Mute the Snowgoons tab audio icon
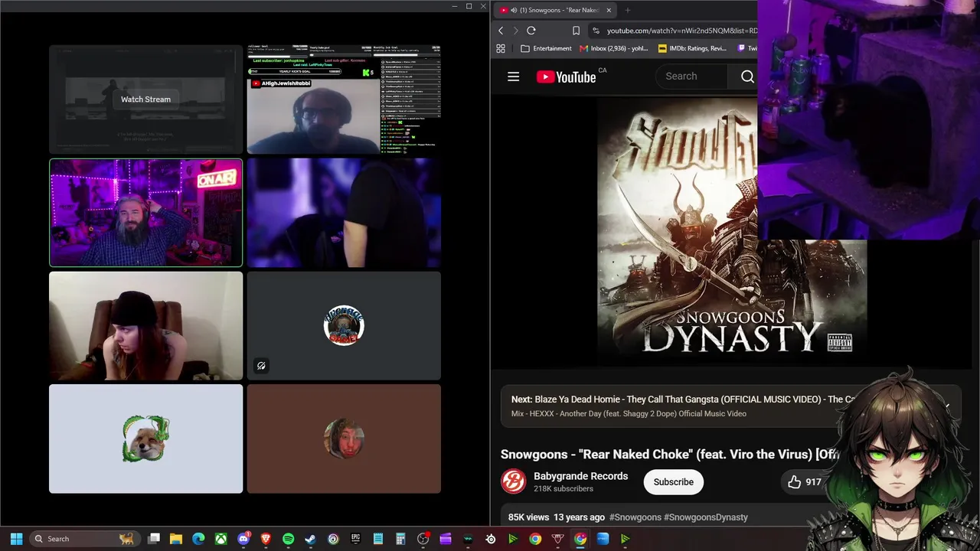Viewport: 980px width, 551px height. click(513, 10)
